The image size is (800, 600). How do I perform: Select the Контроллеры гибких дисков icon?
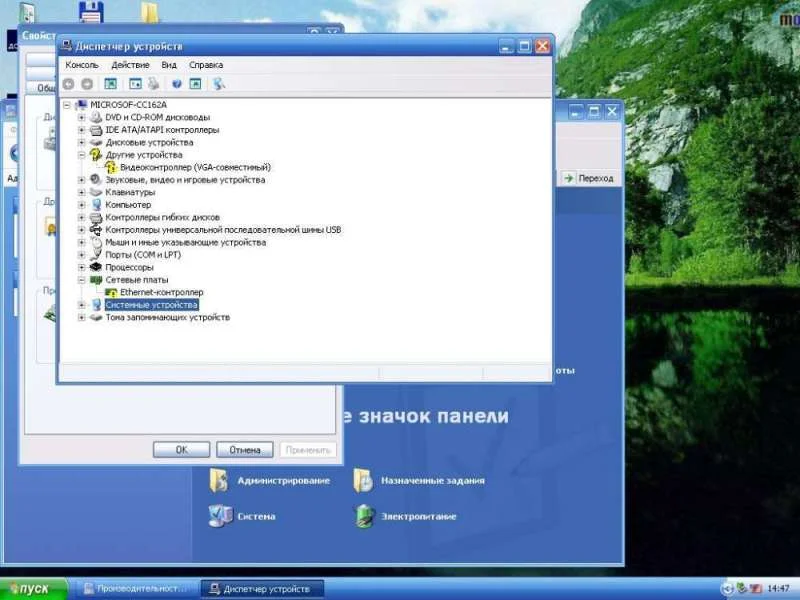click(95, 217)
